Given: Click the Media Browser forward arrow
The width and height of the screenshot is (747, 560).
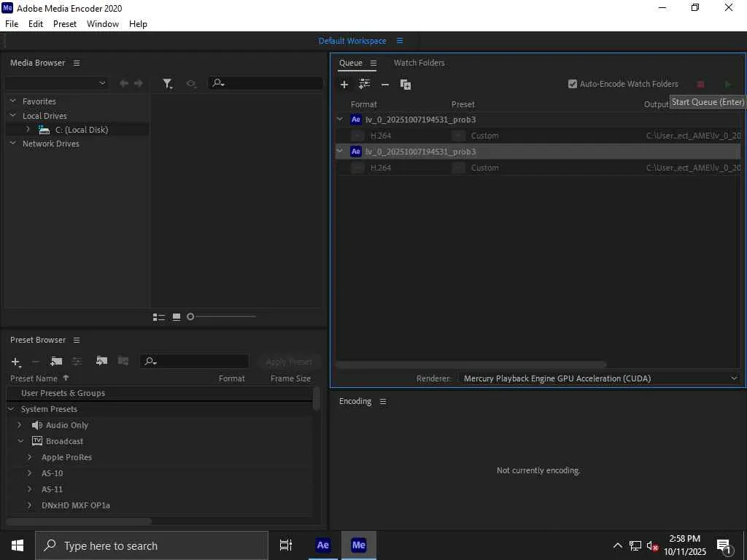Looking at the screenshot, I should click(139, 83).
